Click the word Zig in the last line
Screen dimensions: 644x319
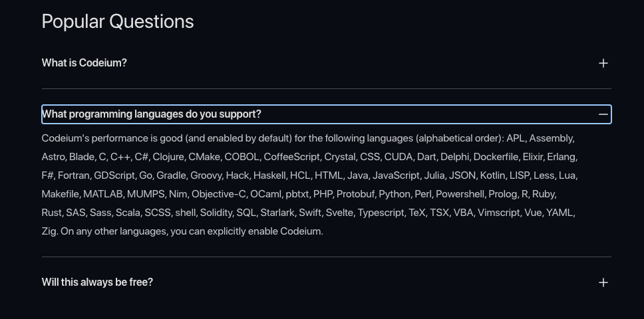(x=50, y=231)
